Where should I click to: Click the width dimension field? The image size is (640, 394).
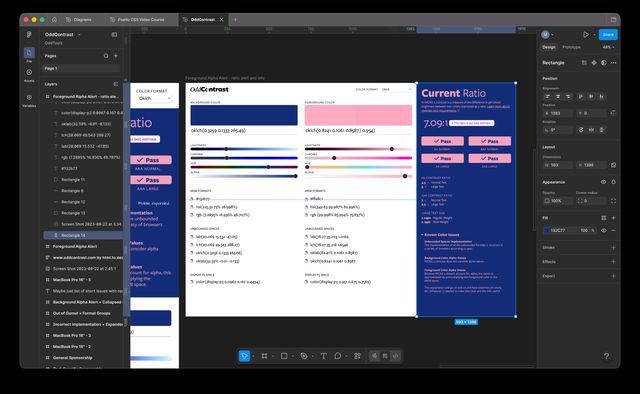558,165
